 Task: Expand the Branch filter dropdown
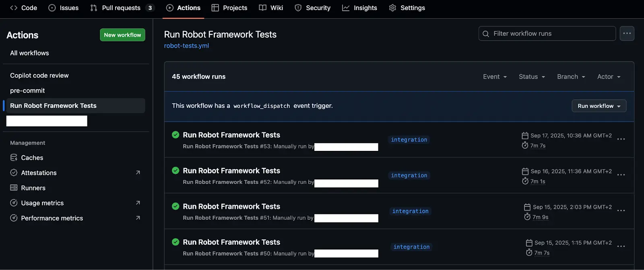[x=571, y=77]
